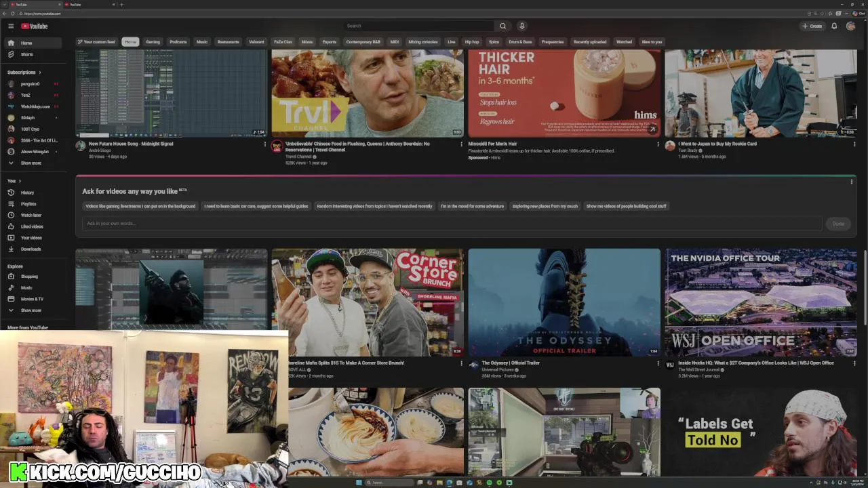Go to Home in sidebar
The width and height of the screenshot is (868, 488).
[32, 43]
